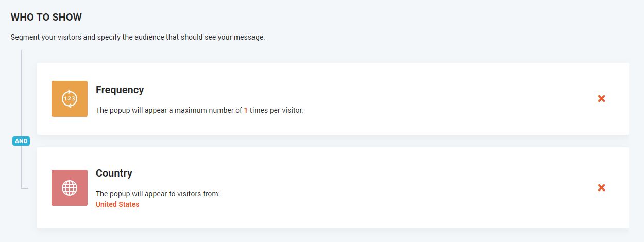This screenshot has width=644, height=242.
Task: Delete the Country rule using X
Action: [601, 188]
